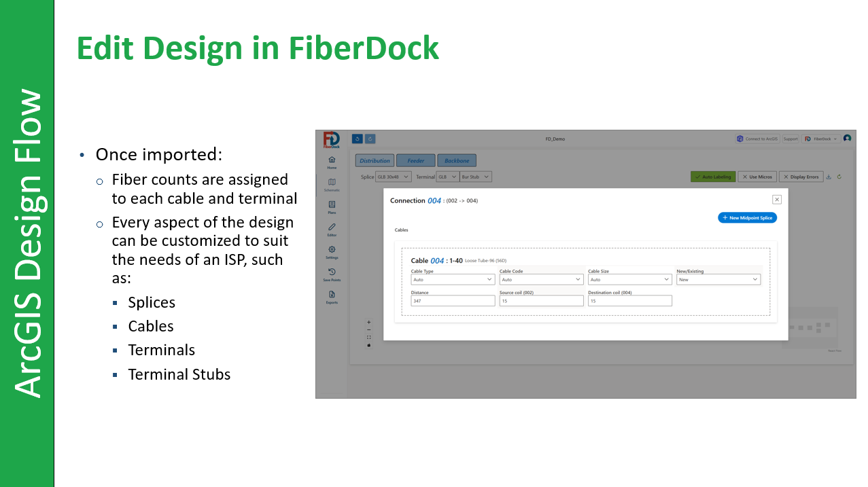
Task: Click the undo arrow button
Action: click(x=358, y=139)
